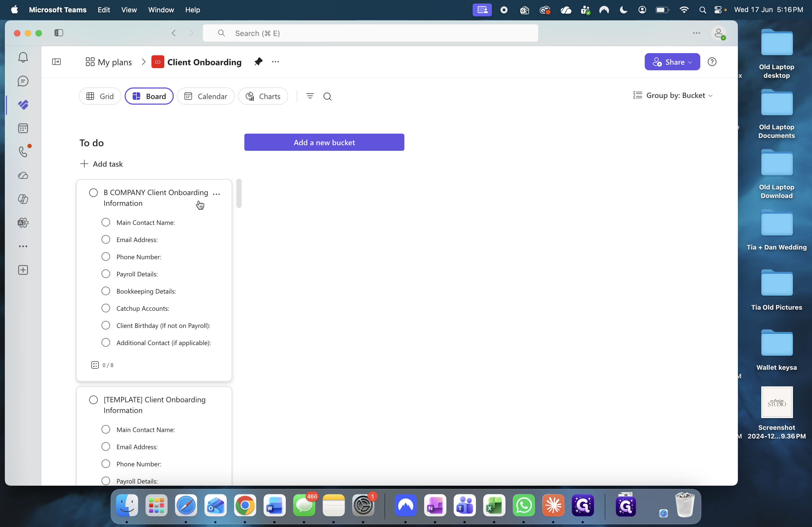The image size is (812, 527).
Task: Toggle the Teams window sidebar panel icon
Action: click(x=59, y=33)
